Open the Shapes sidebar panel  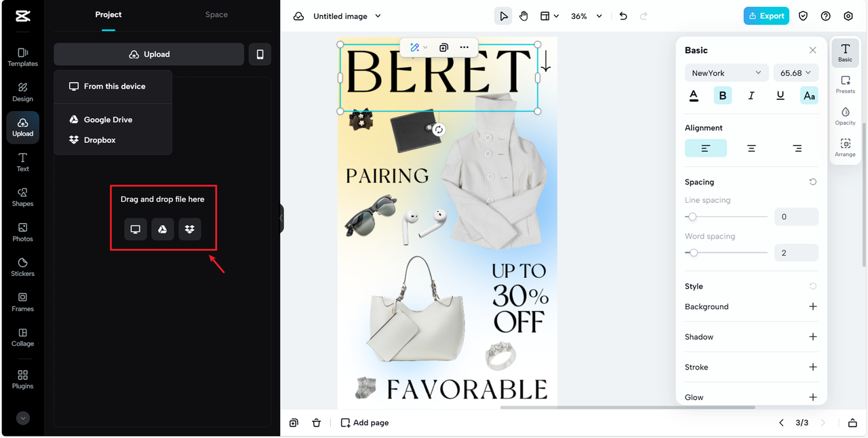[x=22, y=197]
